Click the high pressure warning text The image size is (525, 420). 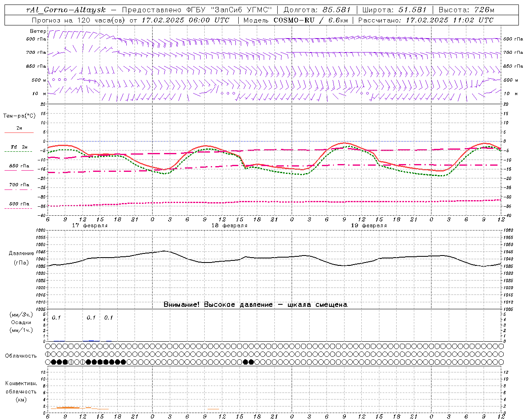click(255, 304)
